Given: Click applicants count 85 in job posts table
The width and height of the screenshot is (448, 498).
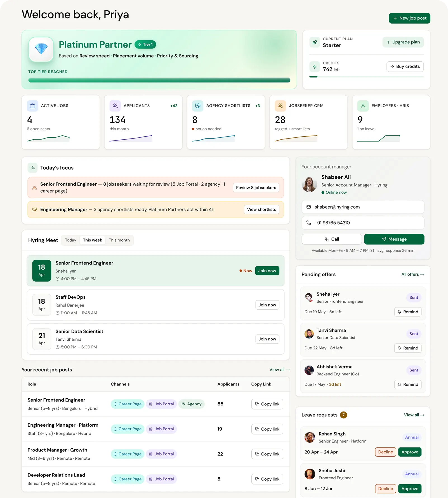Looking at the screenshot, I should tap(220, 404).
